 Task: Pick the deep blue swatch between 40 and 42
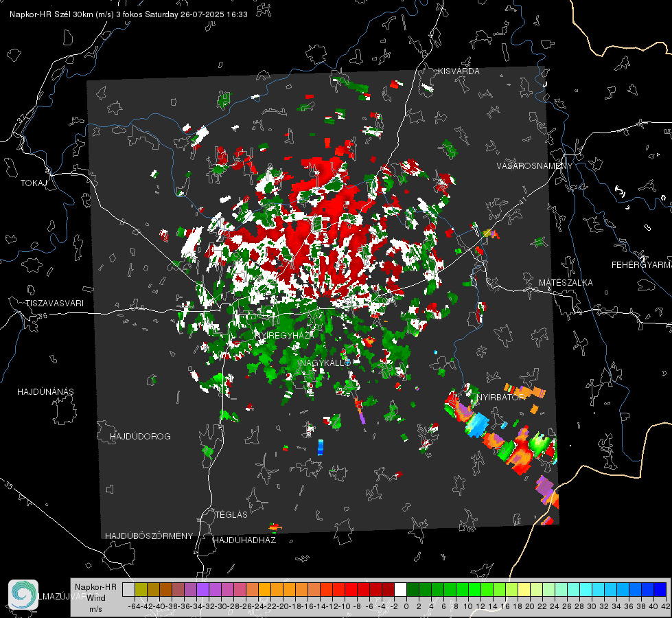pos(660,589)
